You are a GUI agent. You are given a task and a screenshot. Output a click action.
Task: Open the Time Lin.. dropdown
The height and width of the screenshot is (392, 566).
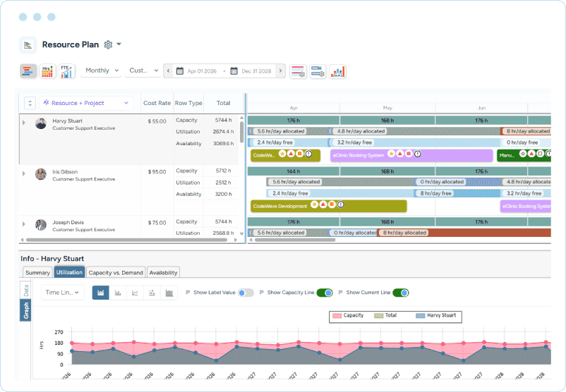click(62, 293)
